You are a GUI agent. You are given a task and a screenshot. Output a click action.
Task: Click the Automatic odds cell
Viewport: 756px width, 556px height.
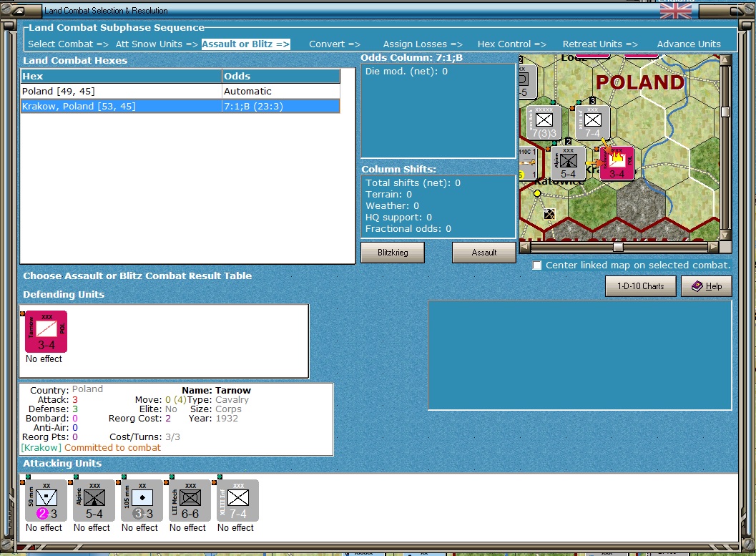pos(281,91)
